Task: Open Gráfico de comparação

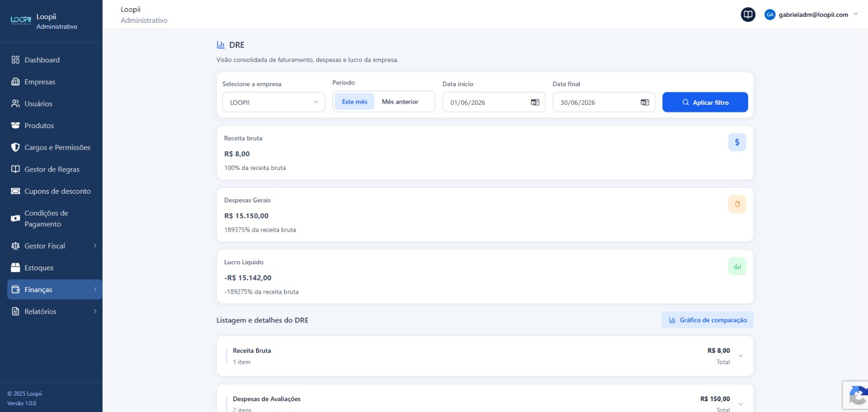Action: (707, 320)
